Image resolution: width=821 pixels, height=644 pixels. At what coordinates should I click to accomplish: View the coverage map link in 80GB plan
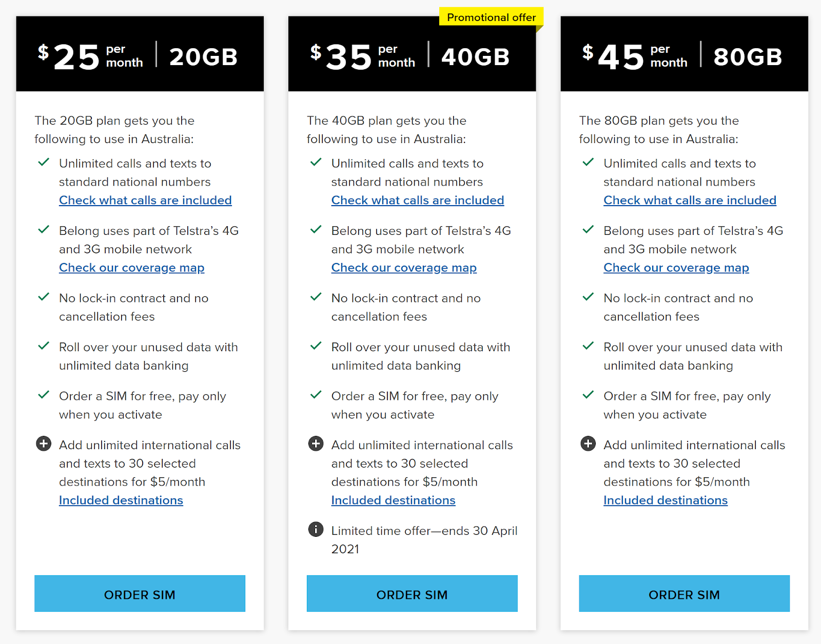pos(676,268)
